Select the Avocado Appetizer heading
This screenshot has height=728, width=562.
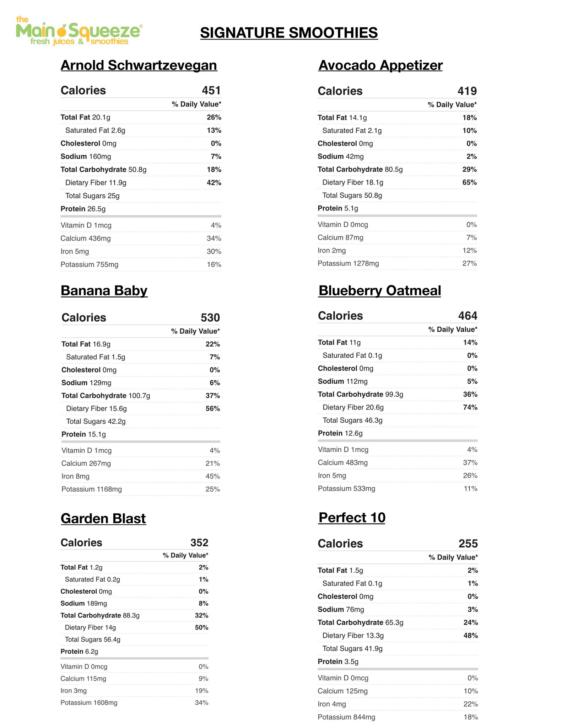[380, 65]
